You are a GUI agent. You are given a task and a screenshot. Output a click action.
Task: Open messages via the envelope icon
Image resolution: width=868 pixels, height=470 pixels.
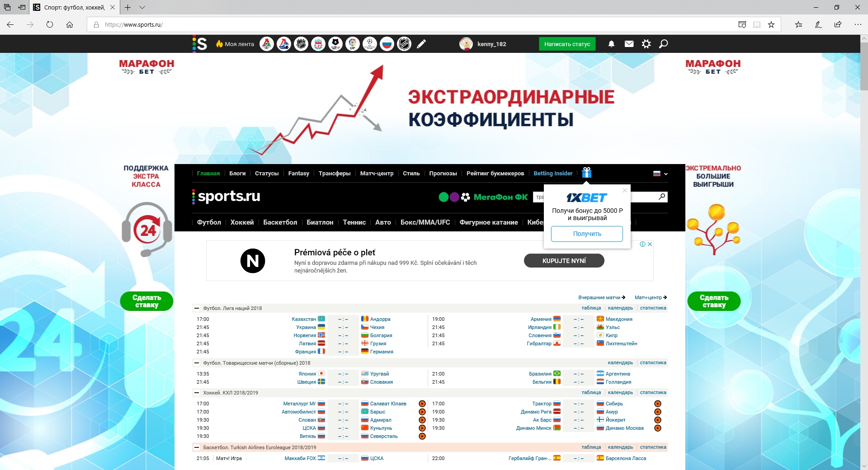[x=629, y=44]
